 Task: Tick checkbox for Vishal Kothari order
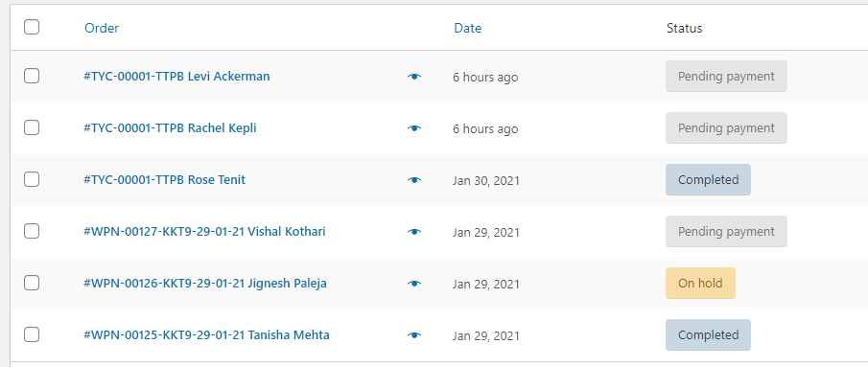(32, 231)
